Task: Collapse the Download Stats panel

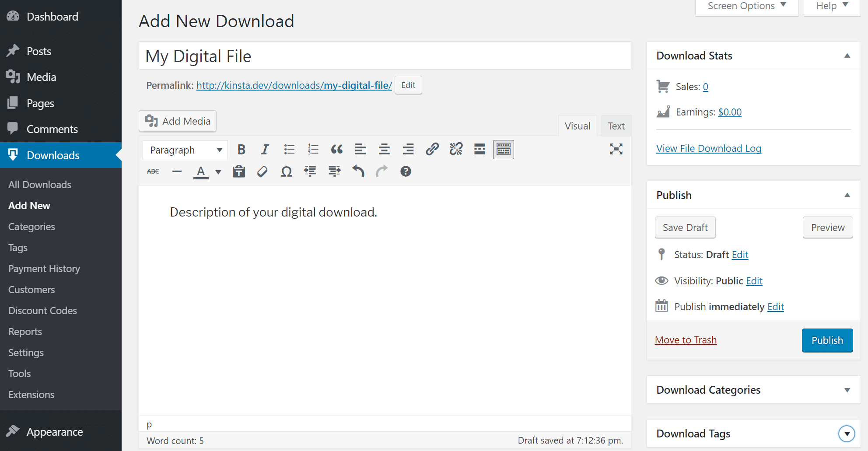Action: (x=847, y=56)
